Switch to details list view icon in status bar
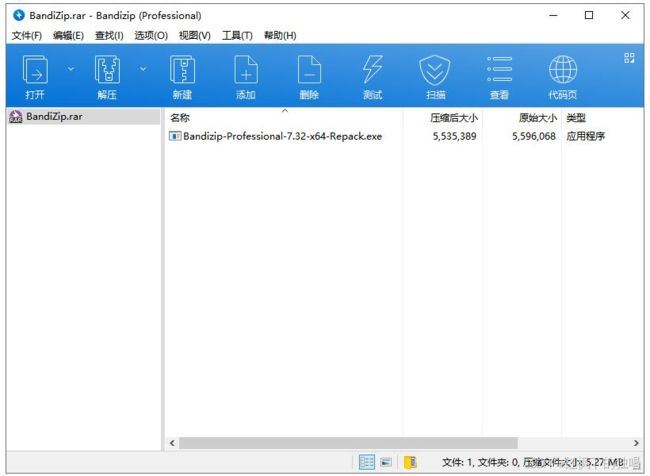The height and width of the screenshot is (476, 650). 366,461
